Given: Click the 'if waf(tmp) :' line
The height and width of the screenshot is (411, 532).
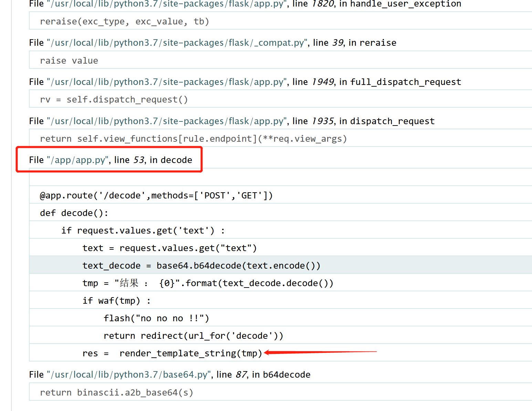Looking at the screenshot, I should [281, 301].
